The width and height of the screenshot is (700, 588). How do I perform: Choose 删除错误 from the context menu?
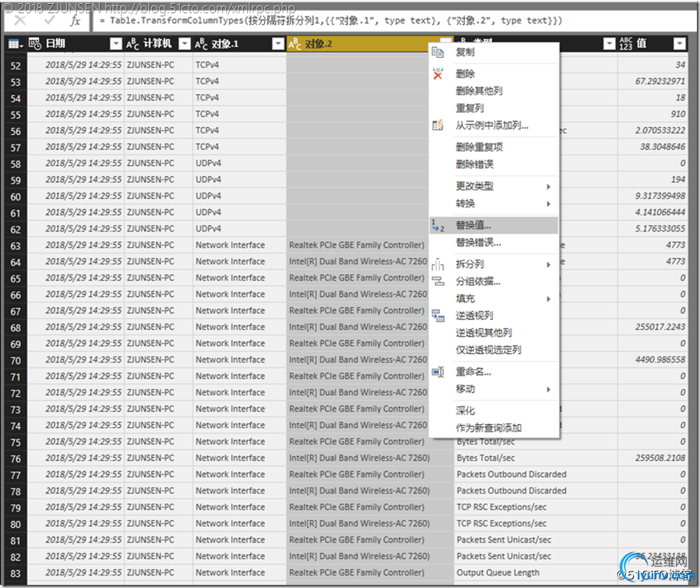[475, 165]
